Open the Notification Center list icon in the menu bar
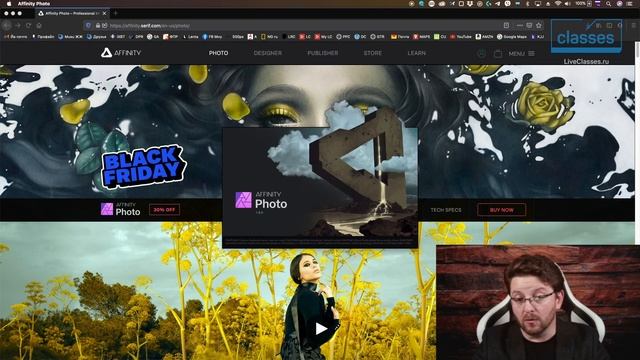Viewport: 640px width, 360px height. coord(630,4)
